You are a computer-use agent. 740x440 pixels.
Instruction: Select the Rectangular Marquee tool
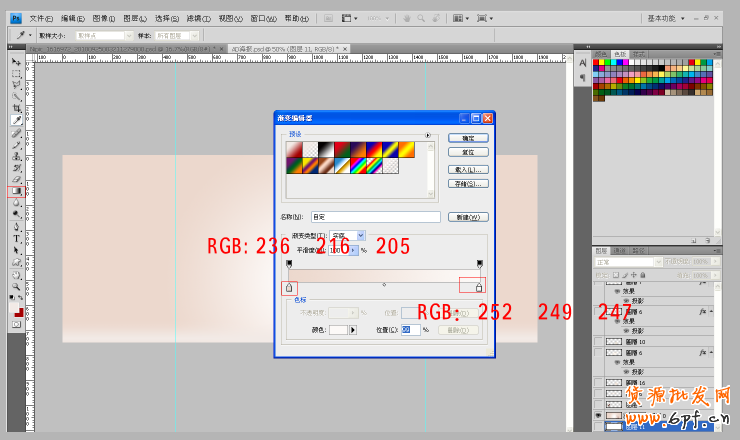(x=16, y=73)
